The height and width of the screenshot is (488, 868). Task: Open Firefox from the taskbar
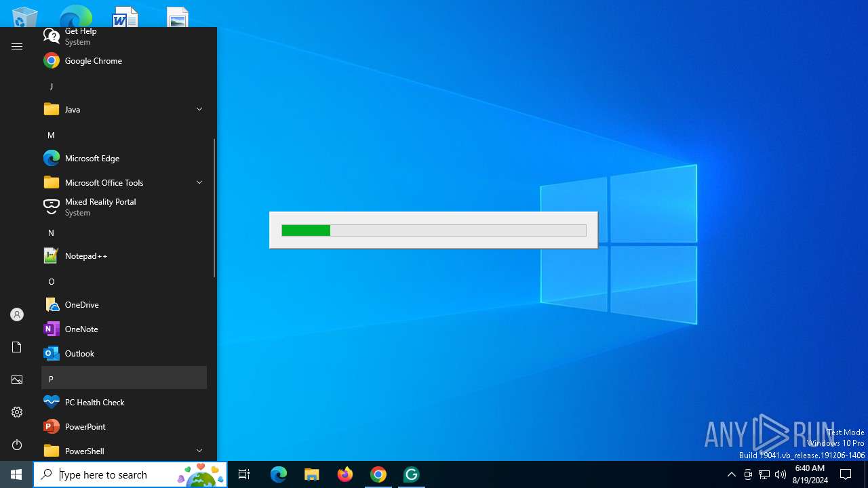[345, 474]
